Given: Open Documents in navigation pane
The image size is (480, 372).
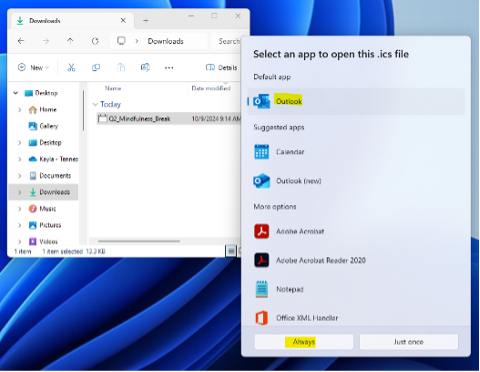Looking at the screenshot, I should pos(55,176).
